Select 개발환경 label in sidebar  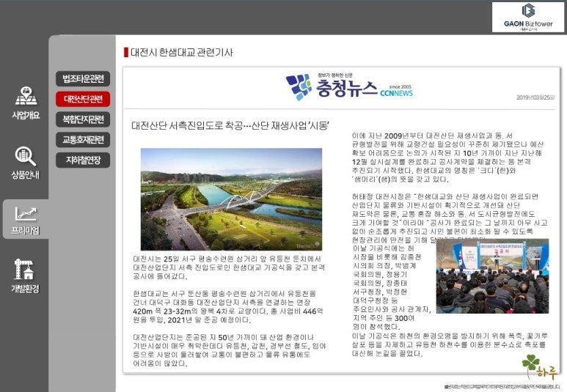25,289
